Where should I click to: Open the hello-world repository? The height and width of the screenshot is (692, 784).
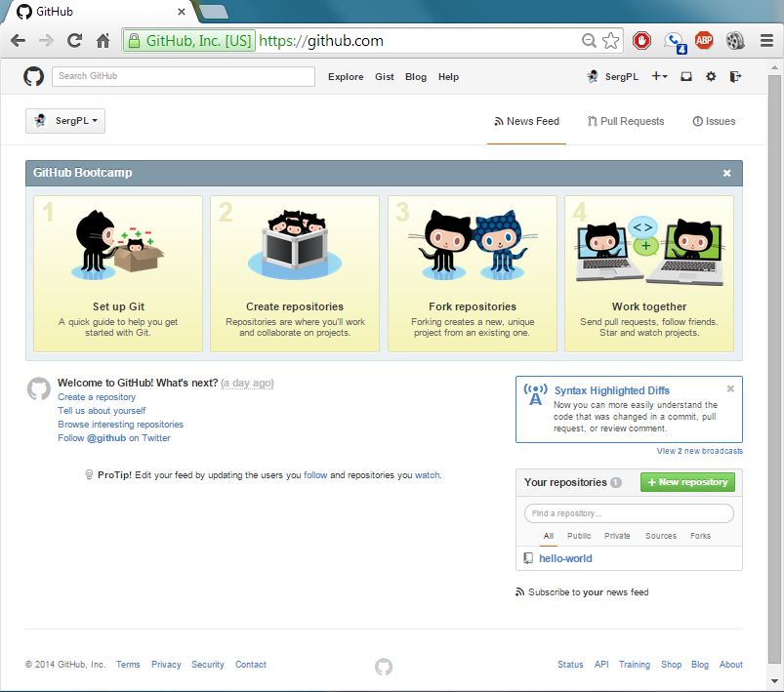565,558
